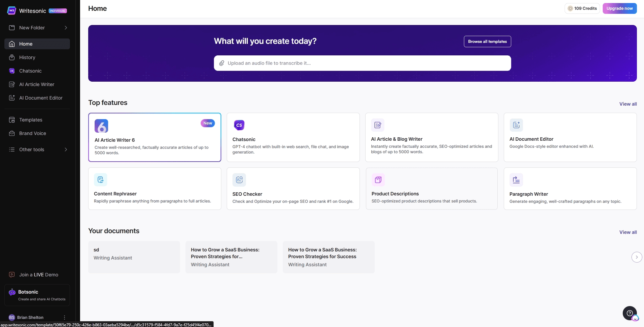
Task: Click View all next to Your documents
Action: pyautogui.click(x=628, y=232)
